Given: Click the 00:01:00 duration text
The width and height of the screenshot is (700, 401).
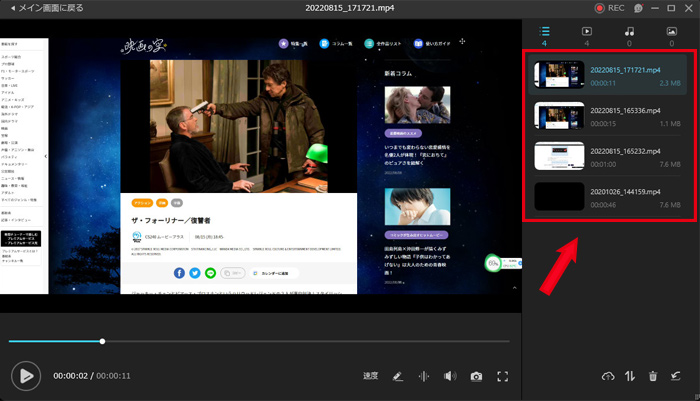Looking at the screenshot, I should click(603, 164).
